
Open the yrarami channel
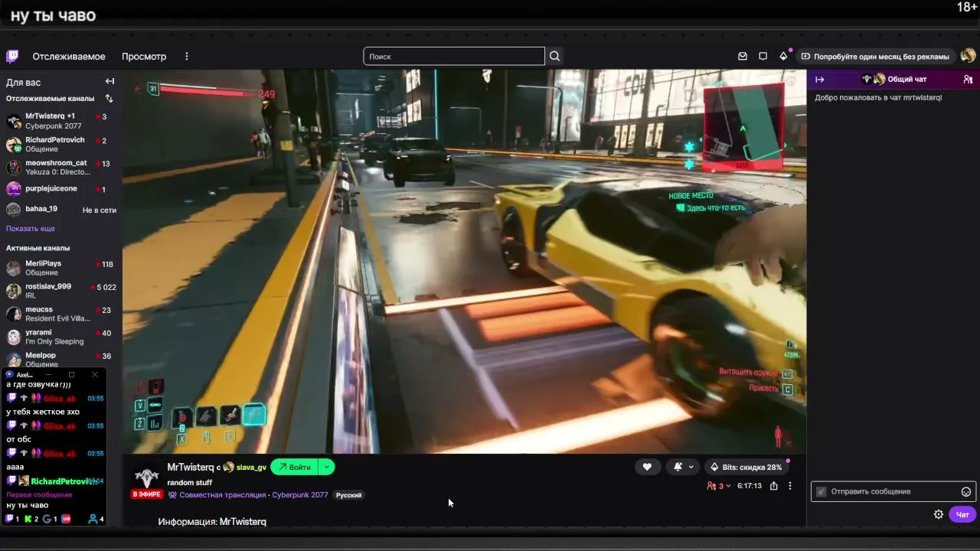(61, 337)
